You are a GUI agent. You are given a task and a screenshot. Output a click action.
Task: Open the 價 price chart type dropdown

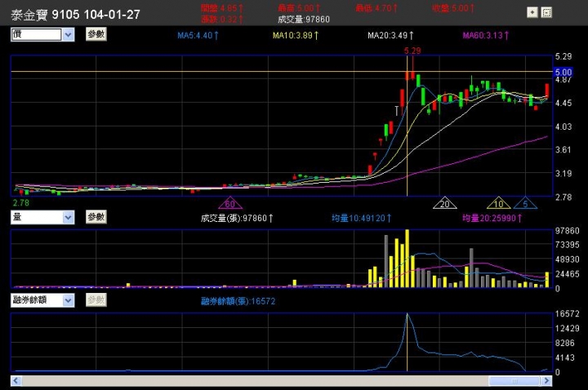point(69,35)
